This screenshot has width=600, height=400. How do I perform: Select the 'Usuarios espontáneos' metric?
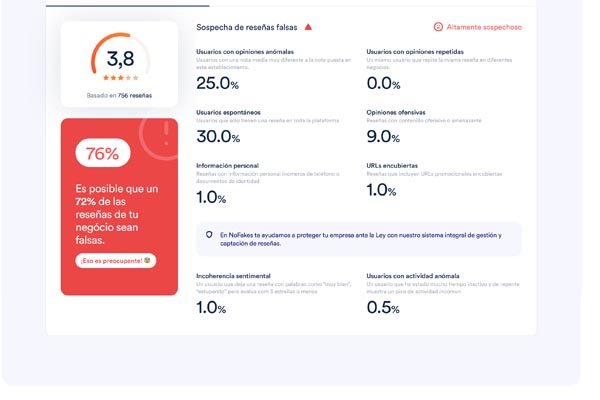[x=225, y=111]
